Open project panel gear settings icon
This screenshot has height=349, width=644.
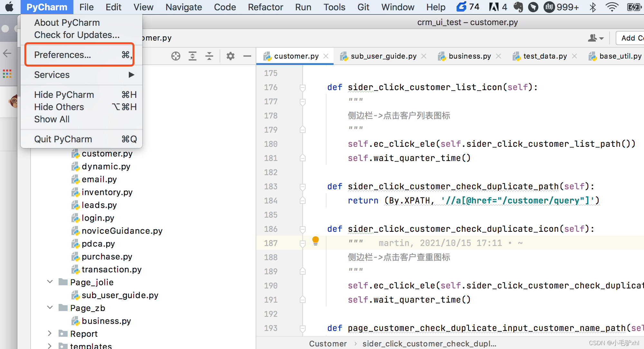230,56
